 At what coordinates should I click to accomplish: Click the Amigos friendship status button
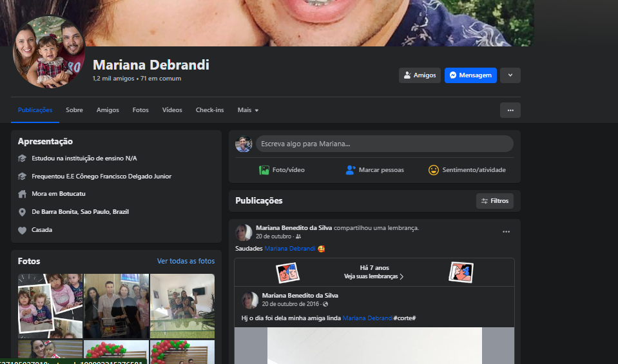[x=420, y=75]
